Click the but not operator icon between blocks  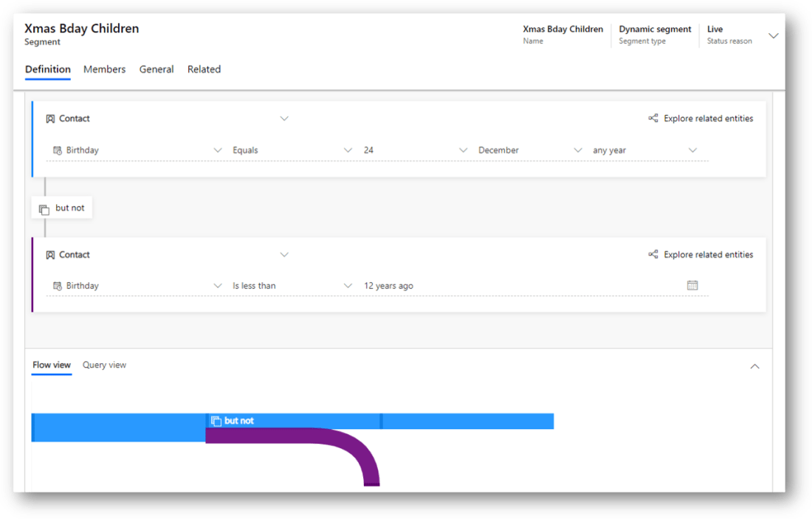coord(44,209)
